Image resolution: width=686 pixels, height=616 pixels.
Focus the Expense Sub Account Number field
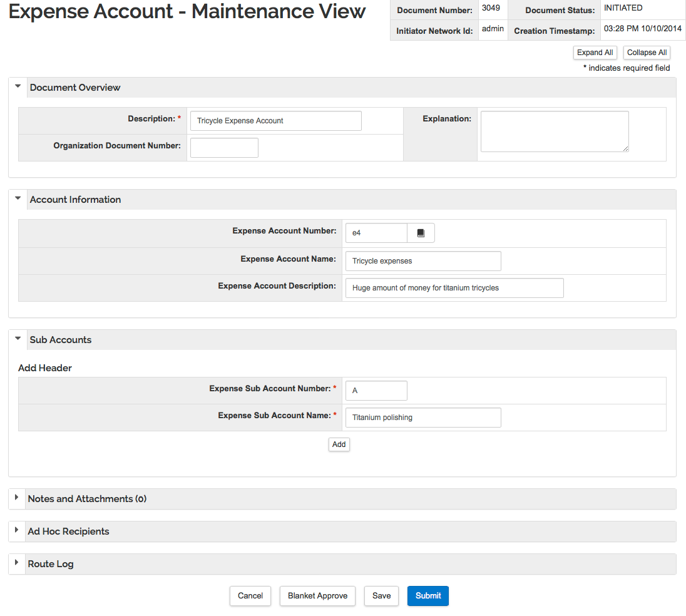(x=376, y=391)
